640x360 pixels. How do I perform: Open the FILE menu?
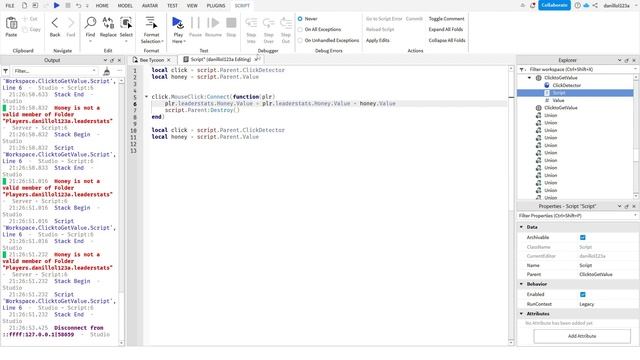10,6
